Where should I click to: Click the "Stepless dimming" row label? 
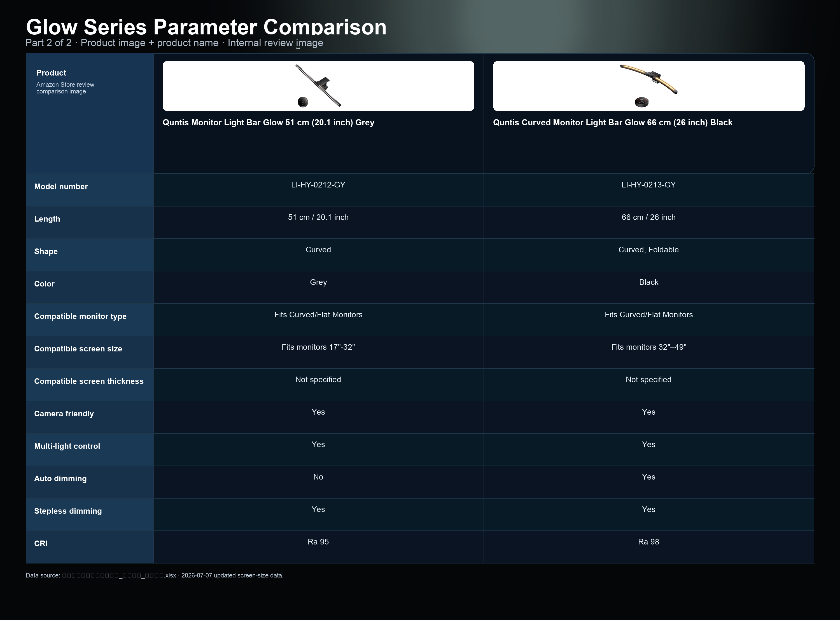(x=68, y=511)
